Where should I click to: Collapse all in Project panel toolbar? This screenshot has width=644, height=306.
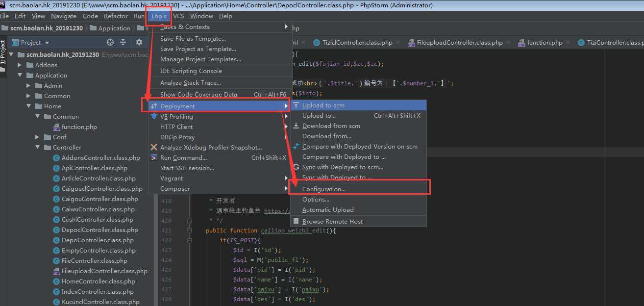tap(123, 42)
